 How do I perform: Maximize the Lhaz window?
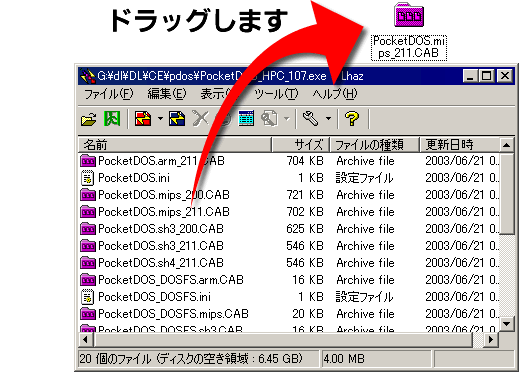pos(486,76)
